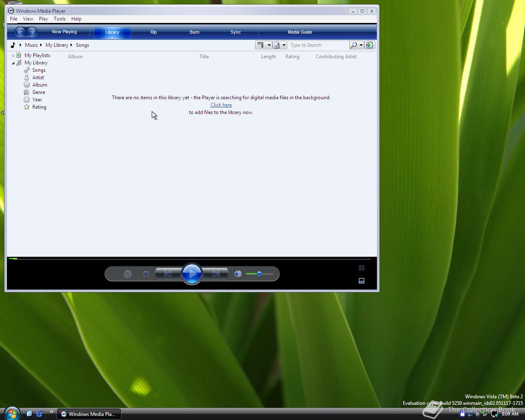Open the Media Guide tab
This screenshot has height=420, width=525.
(x=300, y=32)
